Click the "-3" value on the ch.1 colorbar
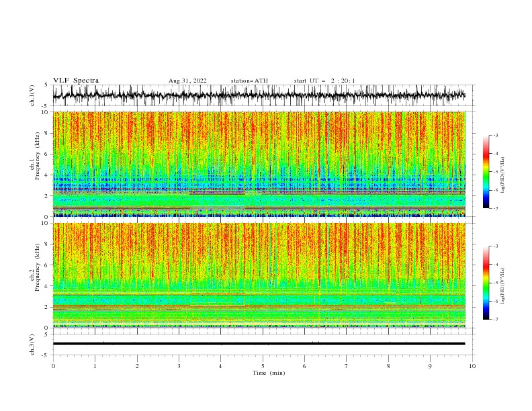This screenshot has width=532, height=411. [495, 135]
